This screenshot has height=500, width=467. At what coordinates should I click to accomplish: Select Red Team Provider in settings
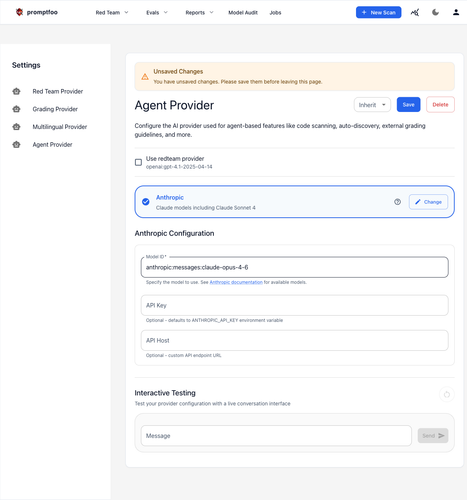58,91
